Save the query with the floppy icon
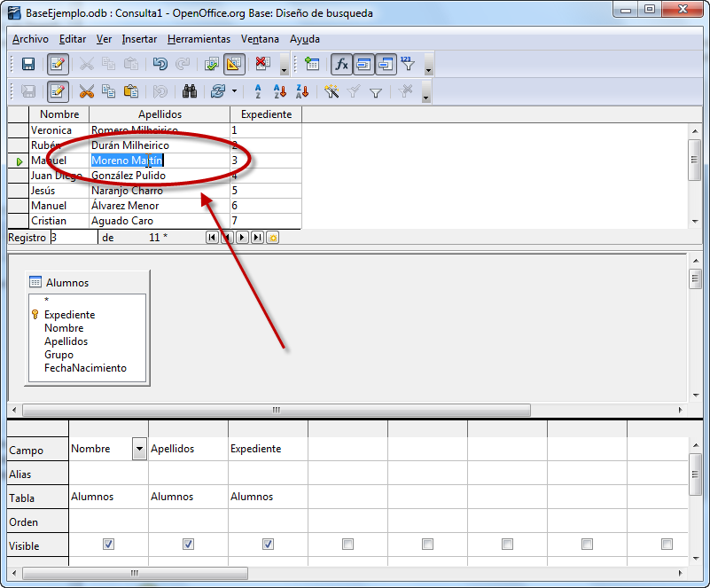Viewport: 710px width, 588px height. [28, 64]
